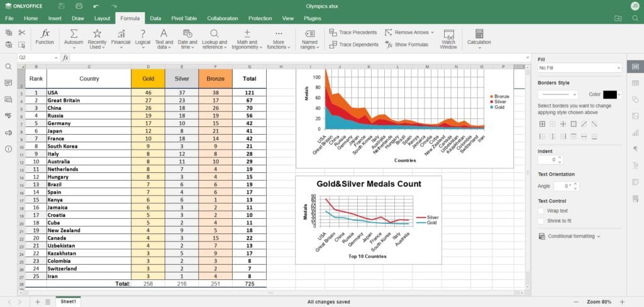Open paragraph settings in right sidebar
The image size is (644, 307).
[635, 148]
